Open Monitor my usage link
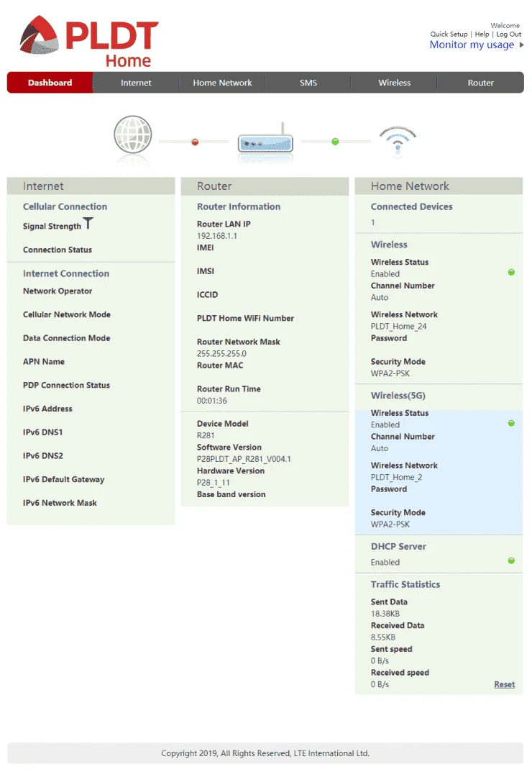The width and height of the screenshot is (532, 777). coord(472,45)
